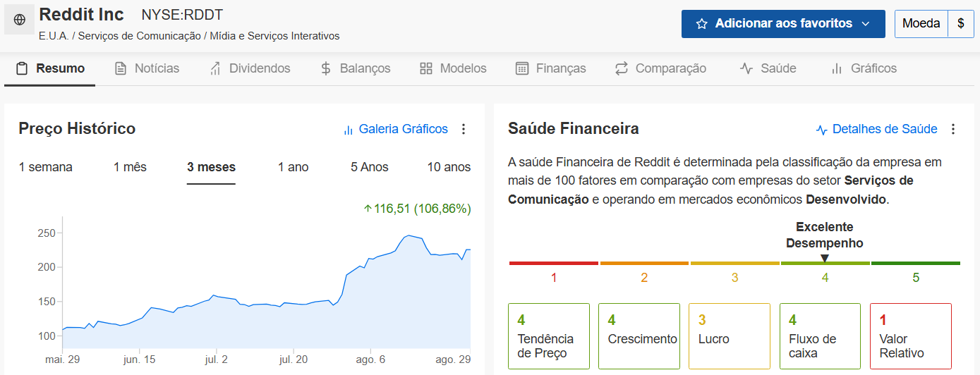Click the orange health scale segment 2
This screenshot has height=375, width=980.
[644, 264]
